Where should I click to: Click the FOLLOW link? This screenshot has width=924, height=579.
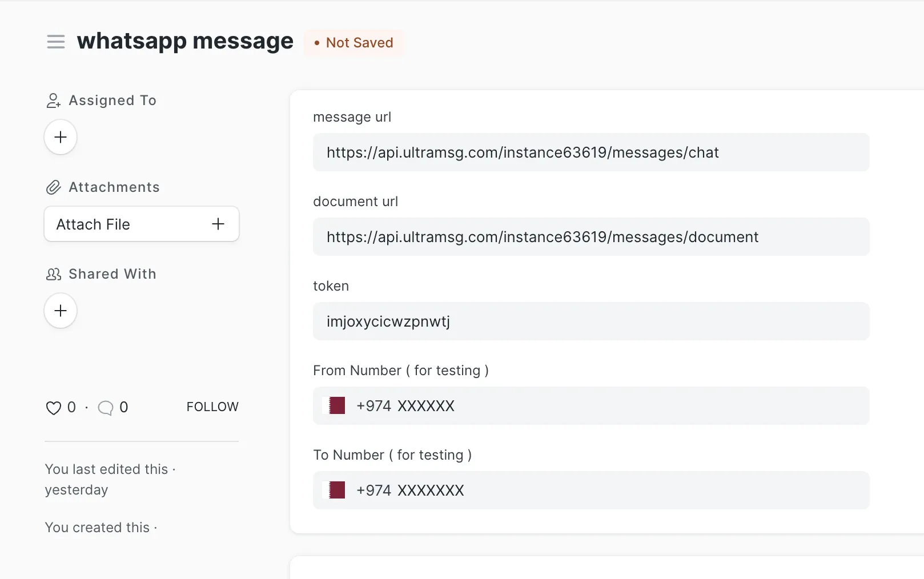(x=212, y=407)
